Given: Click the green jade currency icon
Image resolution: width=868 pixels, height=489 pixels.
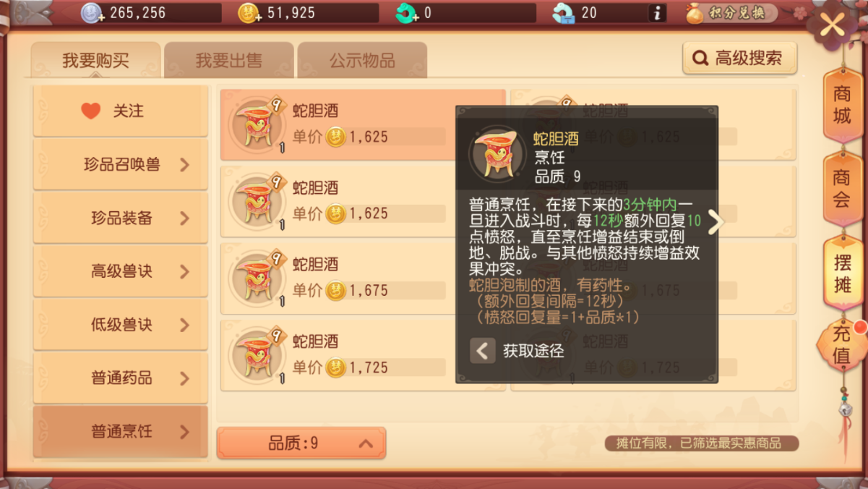Looking at the screenshot, I should (x=407, y=13).
